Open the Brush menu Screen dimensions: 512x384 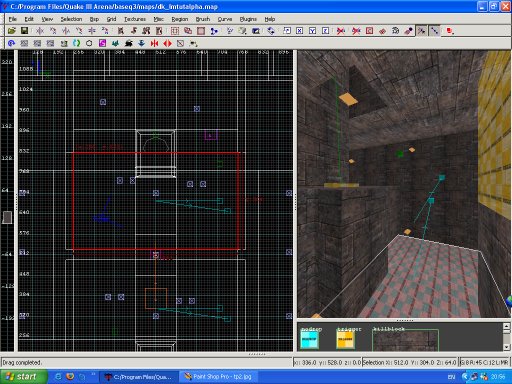point(203,19)
